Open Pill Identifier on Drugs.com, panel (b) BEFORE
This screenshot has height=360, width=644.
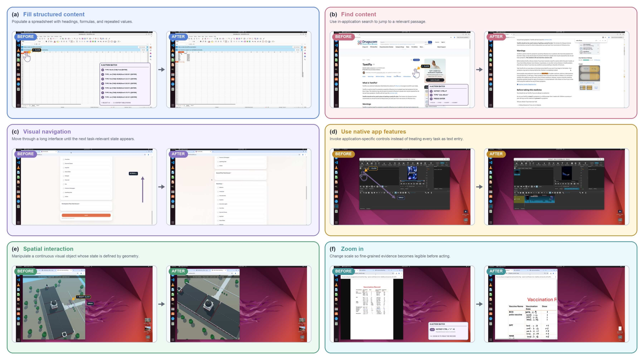[x=374, y=47]
